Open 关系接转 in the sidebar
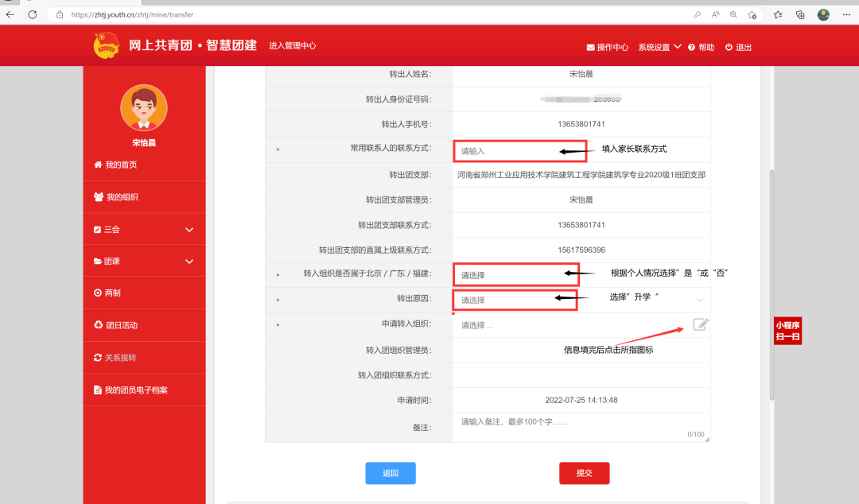Viewport: 859px width, 504px height. tap(120, 358)
